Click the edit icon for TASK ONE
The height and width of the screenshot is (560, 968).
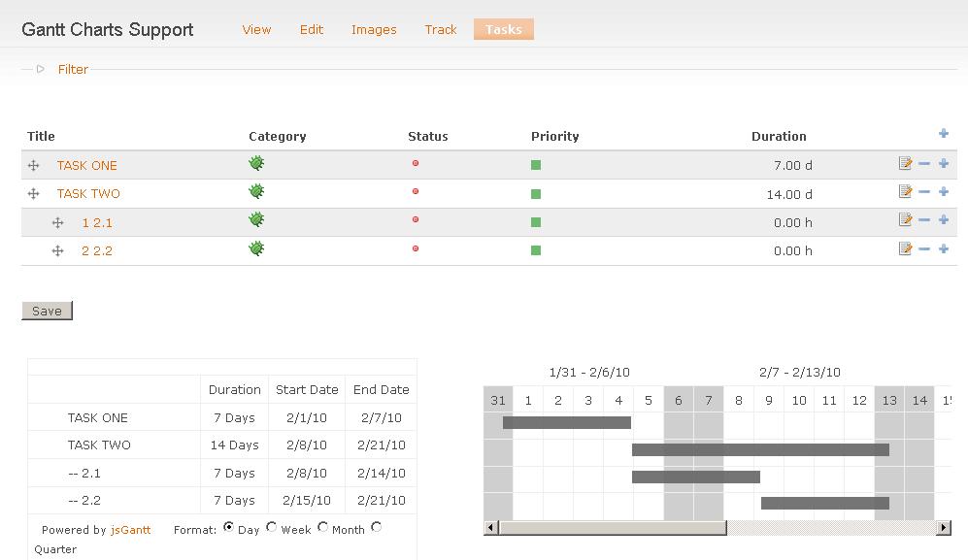click(905, 164)
